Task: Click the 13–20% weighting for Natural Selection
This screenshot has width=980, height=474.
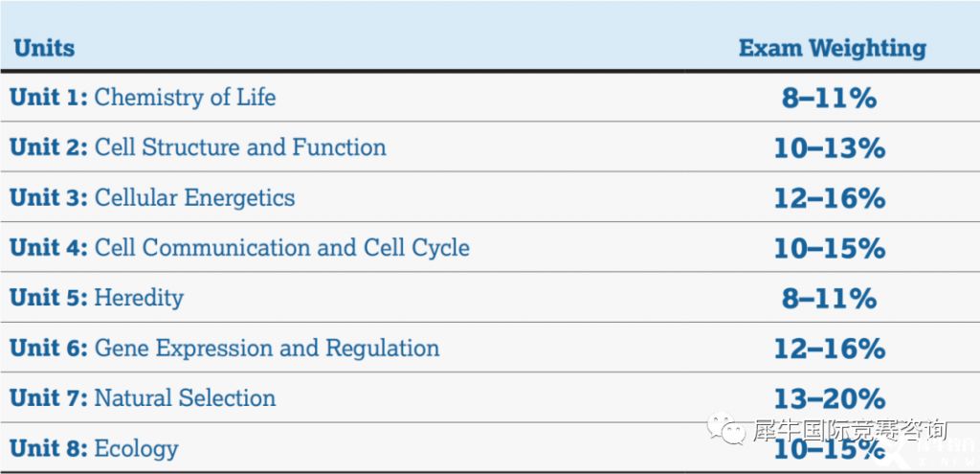Action: tap(830, 398)
